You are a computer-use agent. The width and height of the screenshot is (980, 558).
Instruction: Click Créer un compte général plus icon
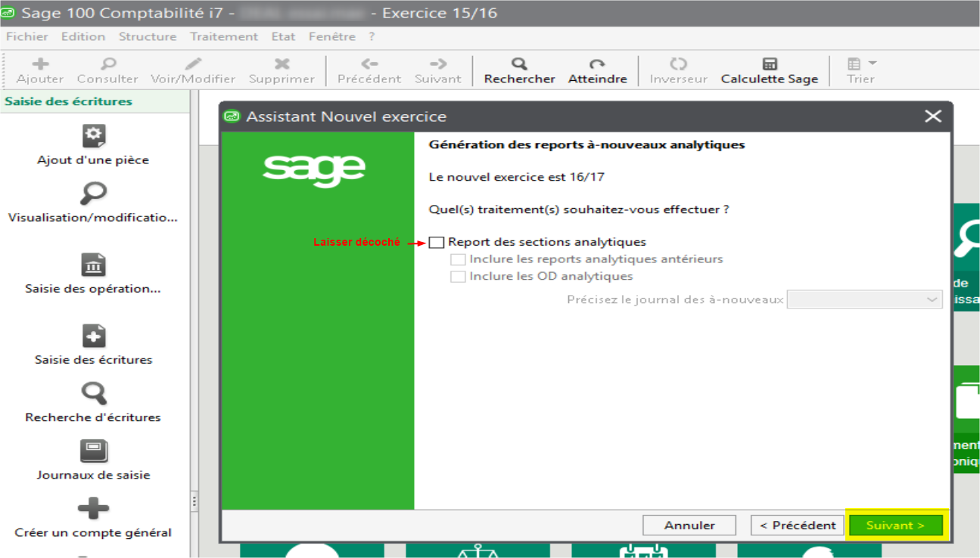[x=93, y=509]
